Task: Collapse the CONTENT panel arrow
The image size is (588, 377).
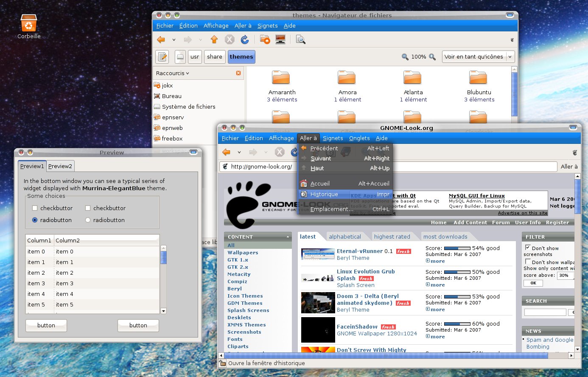Action: [288, 237]
